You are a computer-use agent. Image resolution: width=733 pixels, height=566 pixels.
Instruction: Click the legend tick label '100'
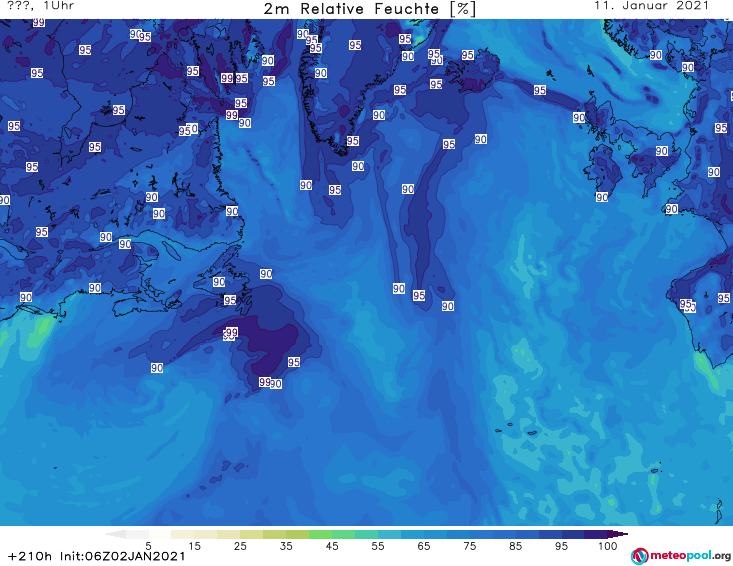tap(608, 546)
